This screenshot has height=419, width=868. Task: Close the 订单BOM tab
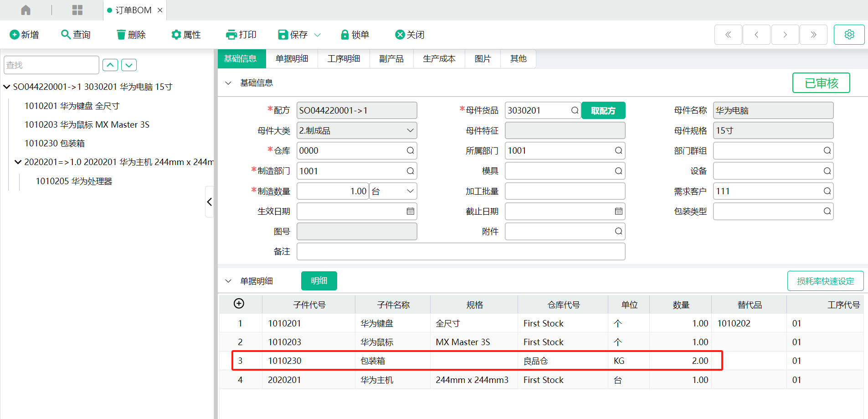click(x=160, y=10)
